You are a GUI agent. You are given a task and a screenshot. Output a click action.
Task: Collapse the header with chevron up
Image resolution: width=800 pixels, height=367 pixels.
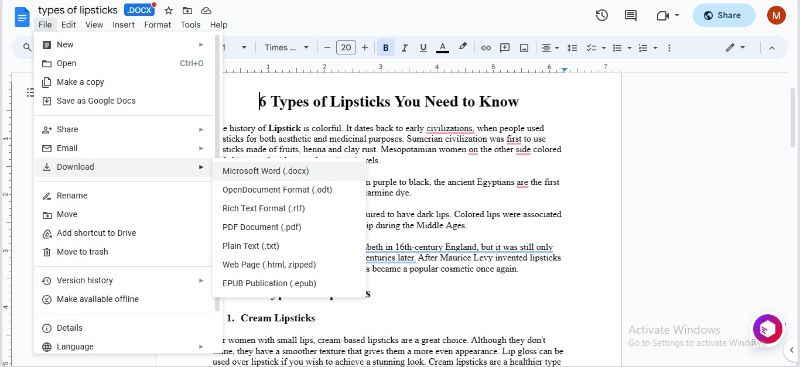click(x=771, y=48)
